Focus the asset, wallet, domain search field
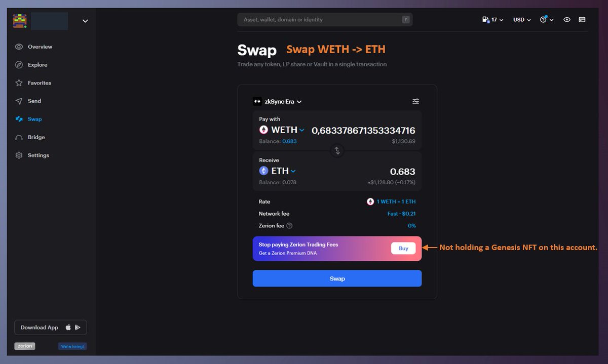This screenshot has height=364, width=608. click(x=325, y=20)
